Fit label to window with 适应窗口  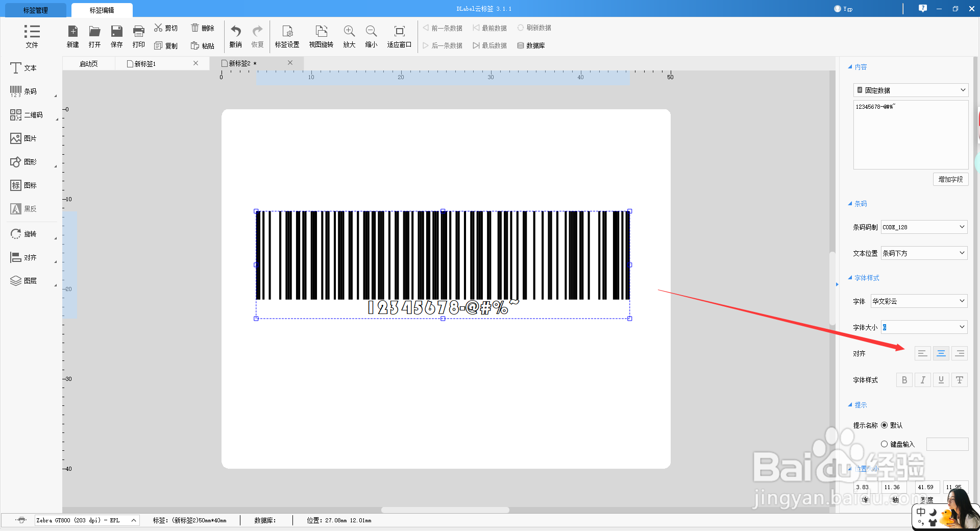click(x=400, y=37)
